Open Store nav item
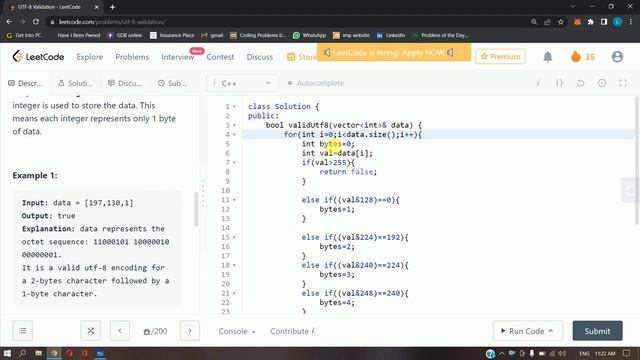Screen dimensions: 640x360 point(301,57)
